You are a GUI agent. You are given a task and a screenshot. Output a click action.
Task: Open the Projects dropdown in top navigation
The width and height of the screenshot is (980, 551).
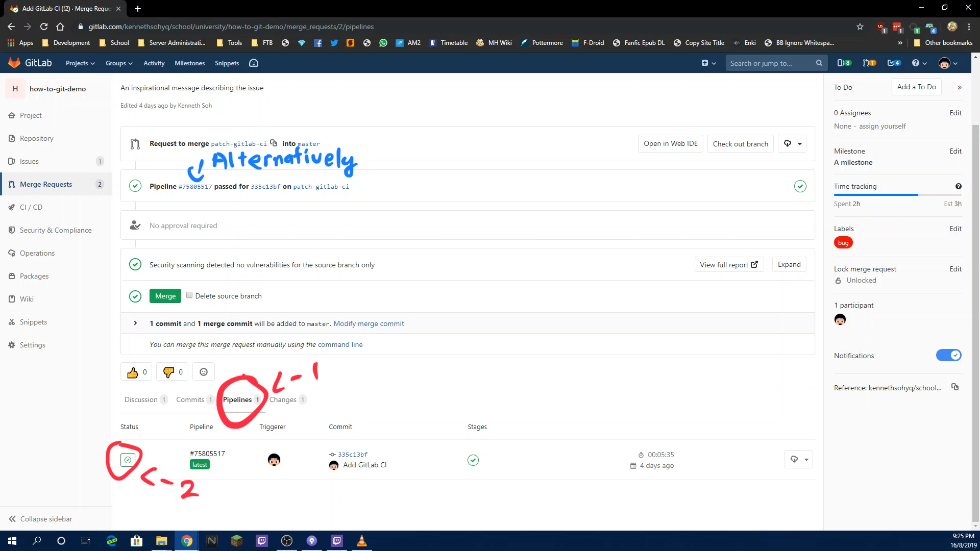80,63
